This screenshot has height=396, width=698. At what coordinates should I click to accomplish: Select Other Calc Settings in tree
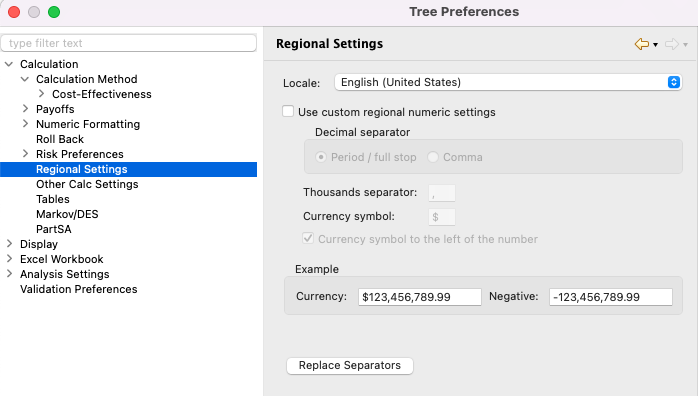(87, 184)
